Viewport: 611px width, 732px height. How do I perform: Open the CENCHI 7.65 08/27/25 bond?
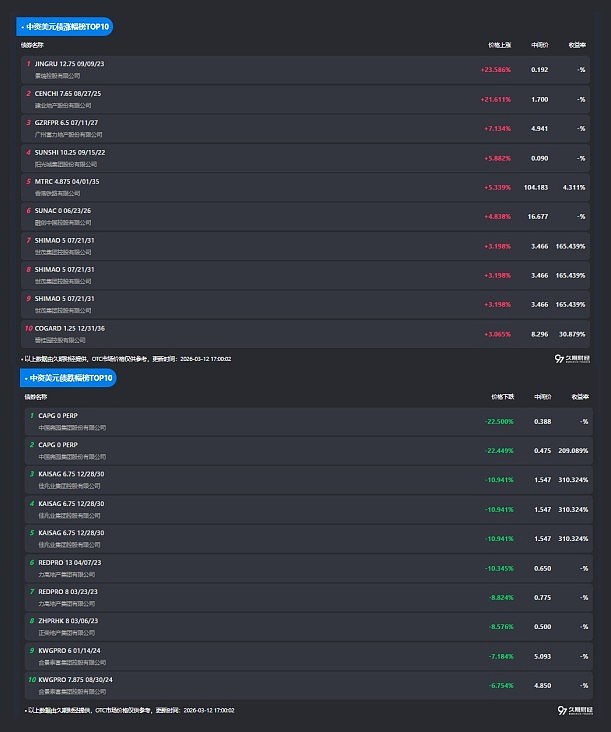coord(68,93)
